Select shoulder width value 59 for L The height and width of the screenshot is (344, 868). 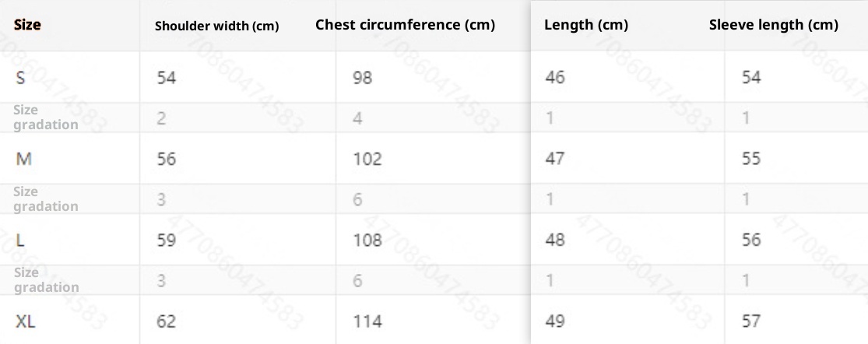point(167,240)
